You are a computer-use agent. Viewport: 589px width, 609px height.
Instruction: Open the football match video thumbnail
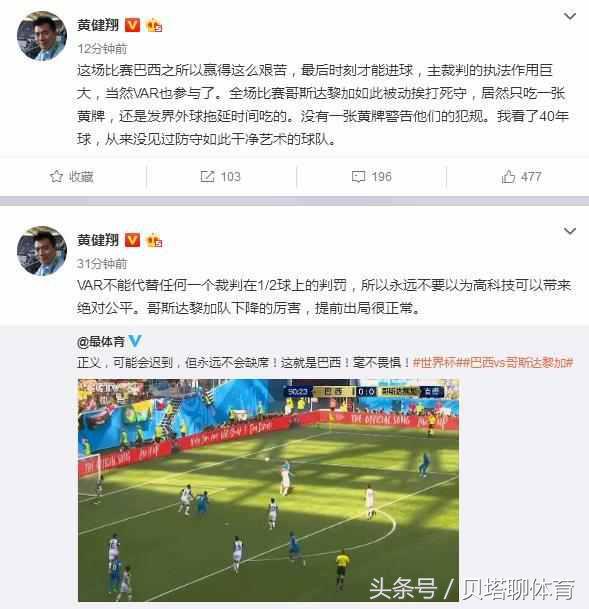click(x=268, y=490)
